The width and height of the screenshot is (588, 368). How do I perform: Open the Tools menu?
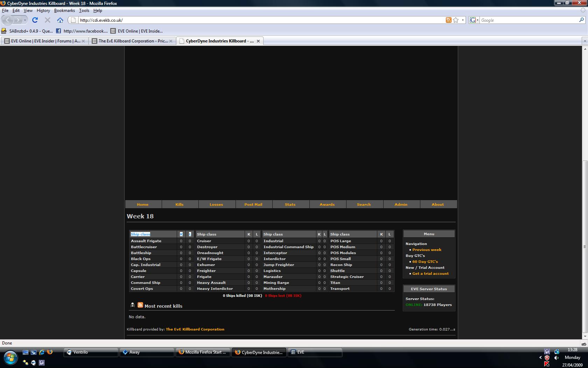pyautogui.click(x=84, y=11)
